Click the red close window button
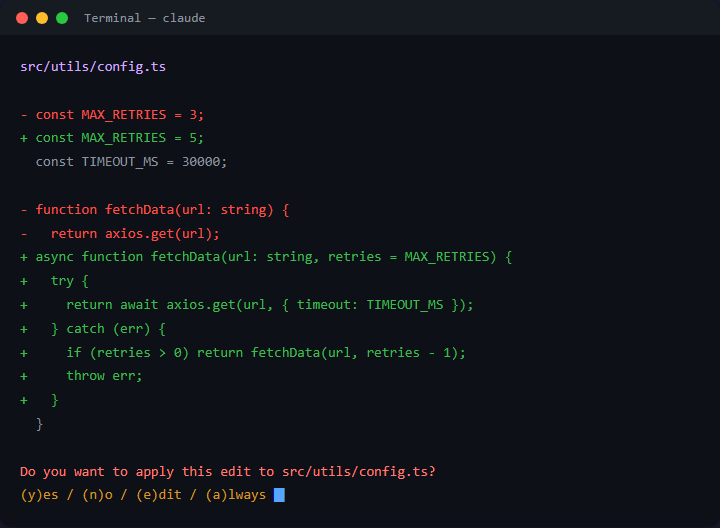This screenshot has height=528, width=720. (22, 18)
